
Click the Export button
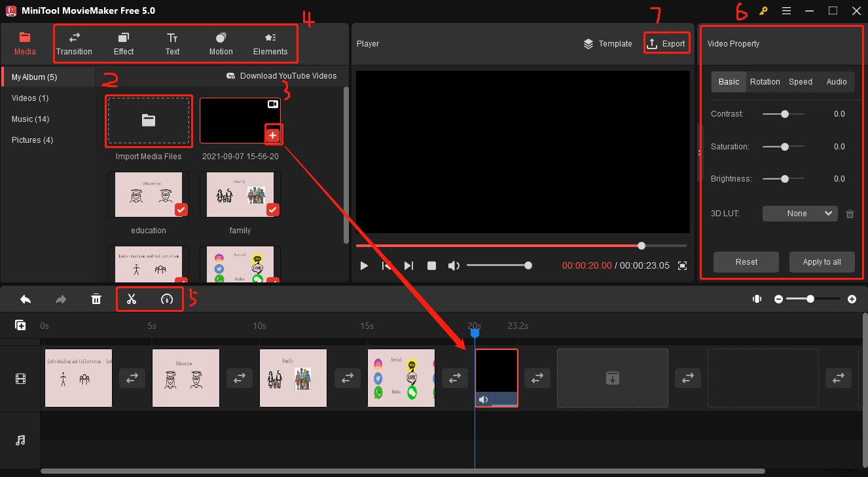666,43
